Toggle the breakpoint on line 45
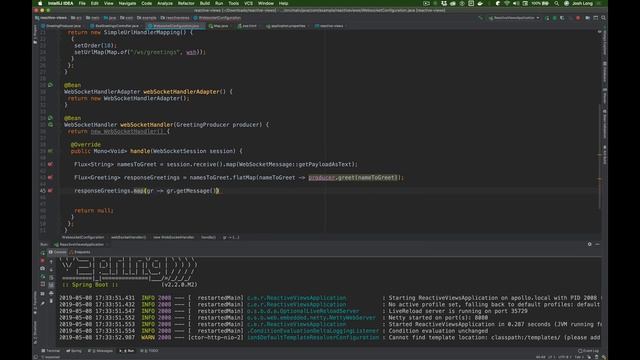640x360 pixels. (50, 191)
